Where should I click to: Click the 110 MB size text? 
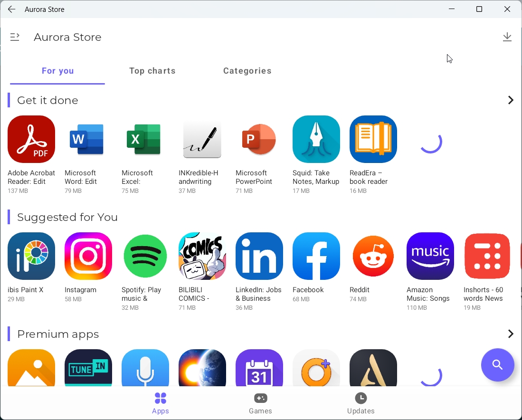click(417, 308)
